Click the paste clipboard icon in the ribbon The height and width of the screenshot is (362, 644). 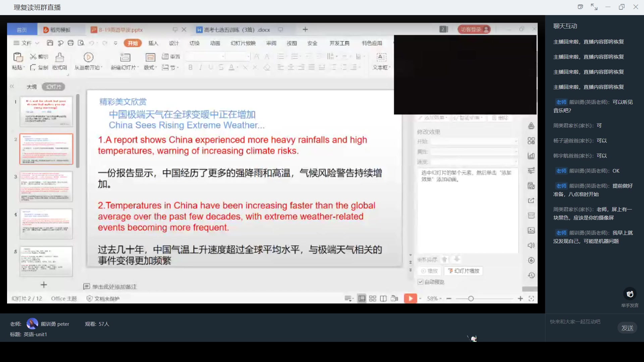pyautogui.click(x=18, y=57)
